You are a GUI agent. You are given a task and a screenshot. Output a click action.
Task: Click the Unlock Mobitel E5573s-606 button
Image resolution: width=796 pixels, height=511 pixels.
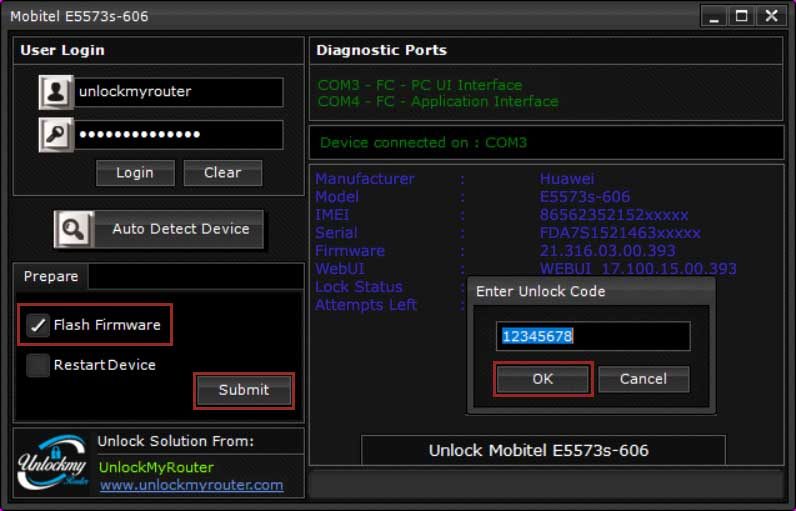coord(543,450)
